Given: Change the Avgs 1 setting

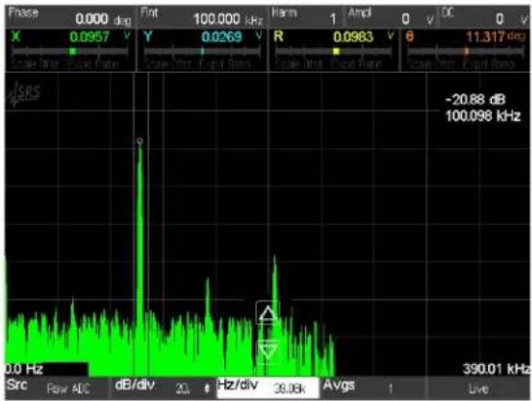Looking at the screenshot, I should click(373, 387).
